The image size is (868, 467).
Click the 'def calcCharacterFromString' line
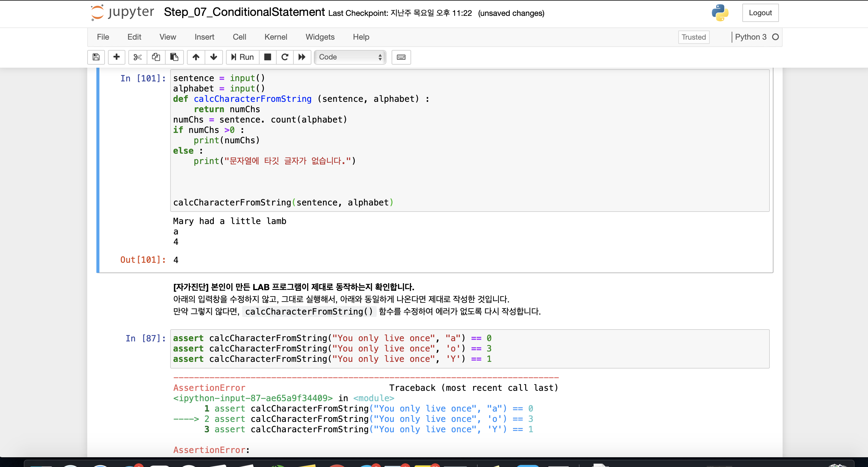[x=301, y=99]
